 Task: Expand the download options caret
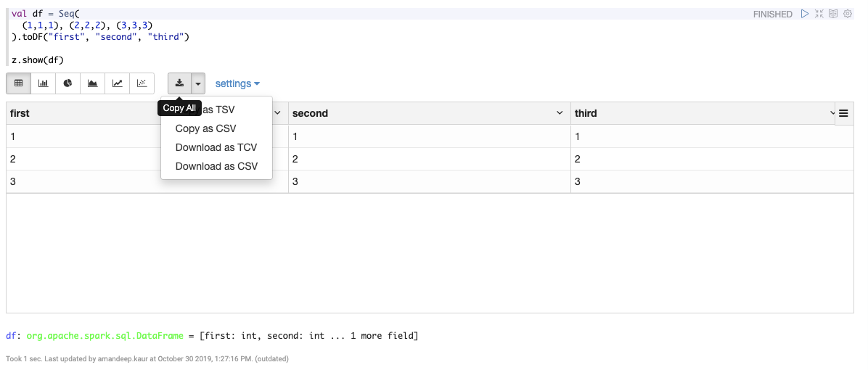coord(198,83)
